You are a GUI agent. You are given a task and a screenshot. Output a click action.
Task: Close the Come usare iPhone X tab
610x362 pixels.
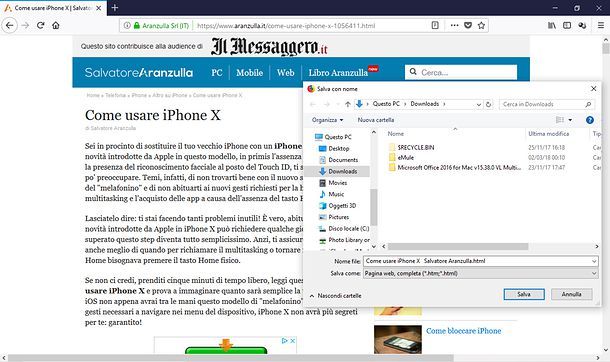(99, 8)
